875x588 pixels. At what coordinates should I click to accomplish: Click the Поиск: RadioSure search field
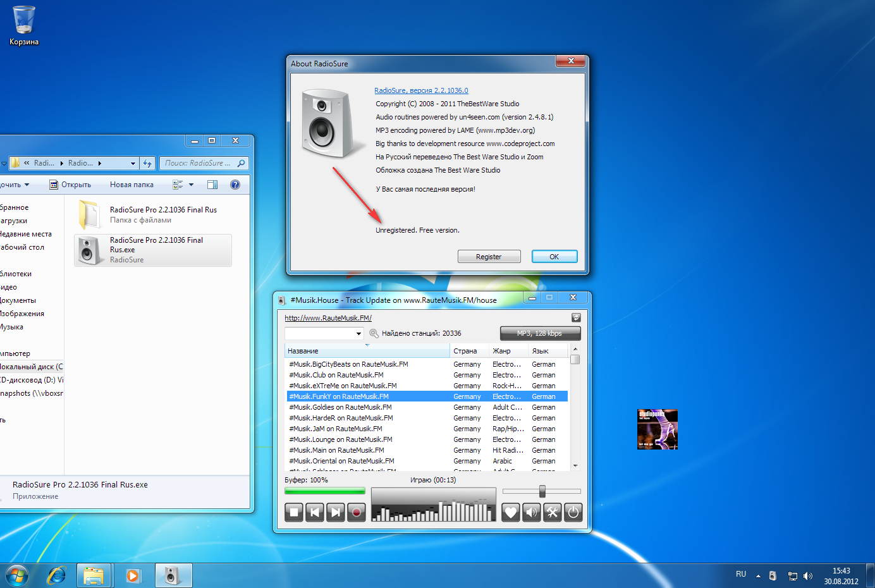(204, 163)
